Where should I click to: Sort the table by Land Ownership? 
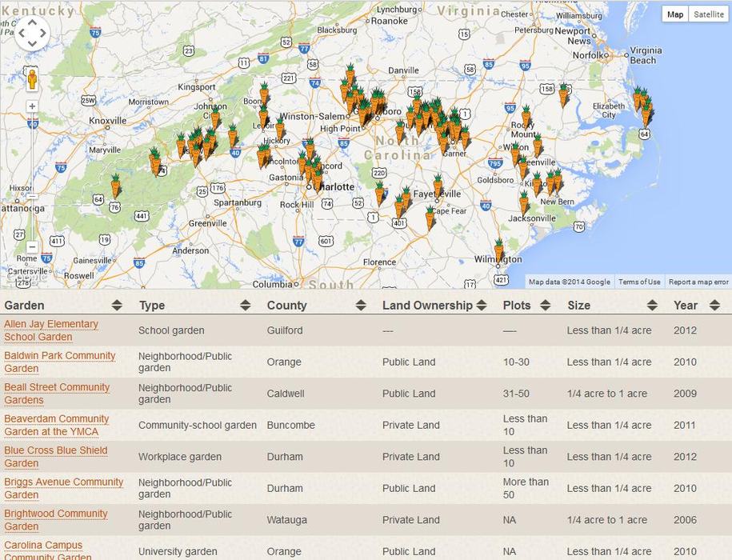click(x=434, y=305)
